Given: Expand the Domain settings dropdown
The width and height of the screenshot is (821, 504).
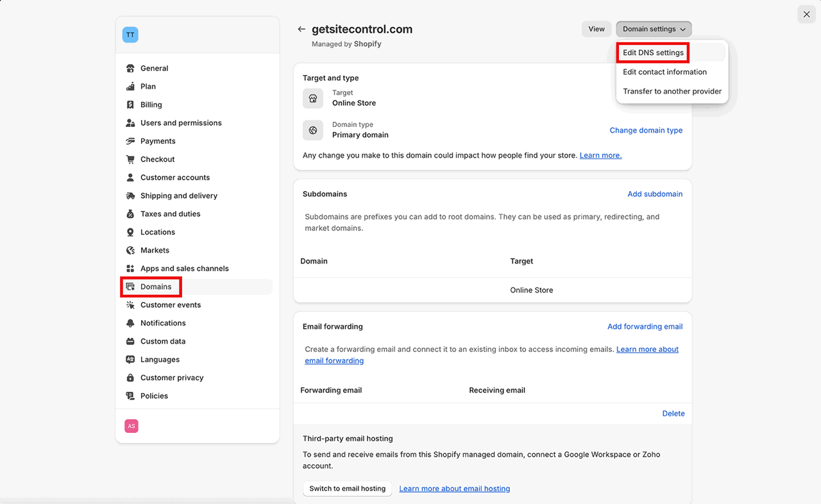Looking at the screenshot, I should pos(654,29).
